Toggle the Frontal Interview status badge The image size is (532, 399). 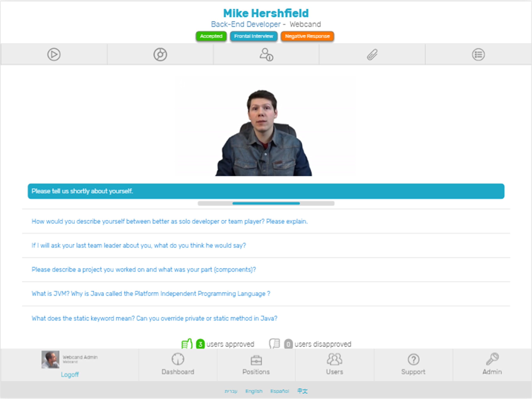(254, 36)
